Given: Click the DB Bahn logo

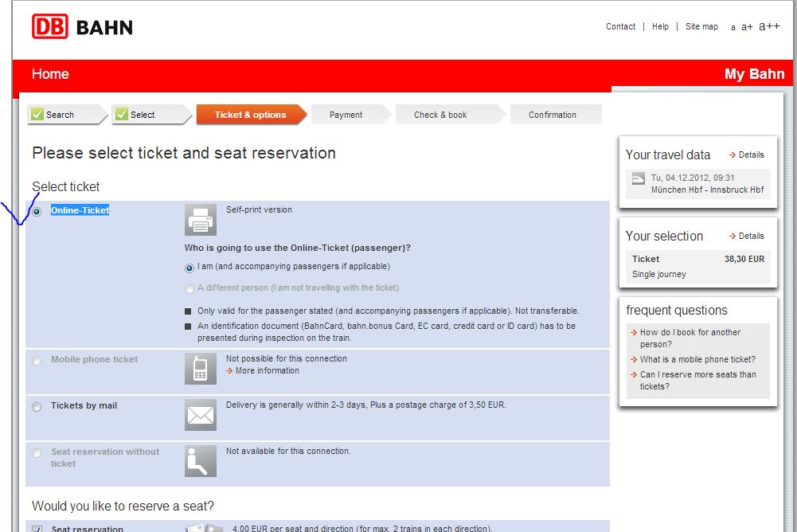Looking at the screenshot, I should click(x=82, y=26).
